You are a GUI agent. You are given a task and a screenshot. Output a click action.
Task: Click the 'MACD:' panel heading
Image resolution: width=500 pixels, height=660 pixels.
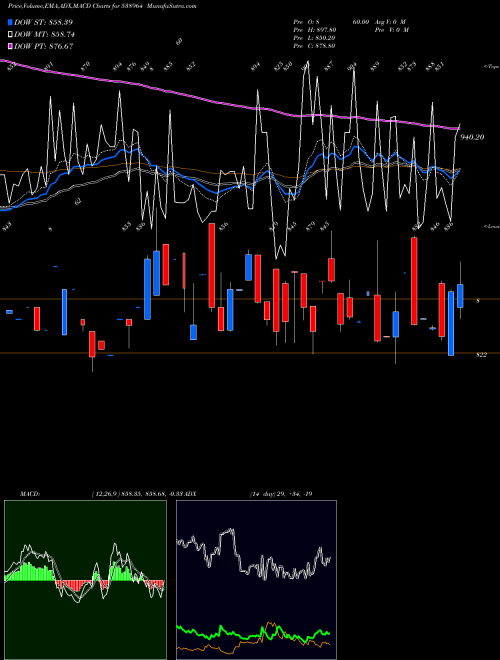pyautogui.click(x=30, y=494)
